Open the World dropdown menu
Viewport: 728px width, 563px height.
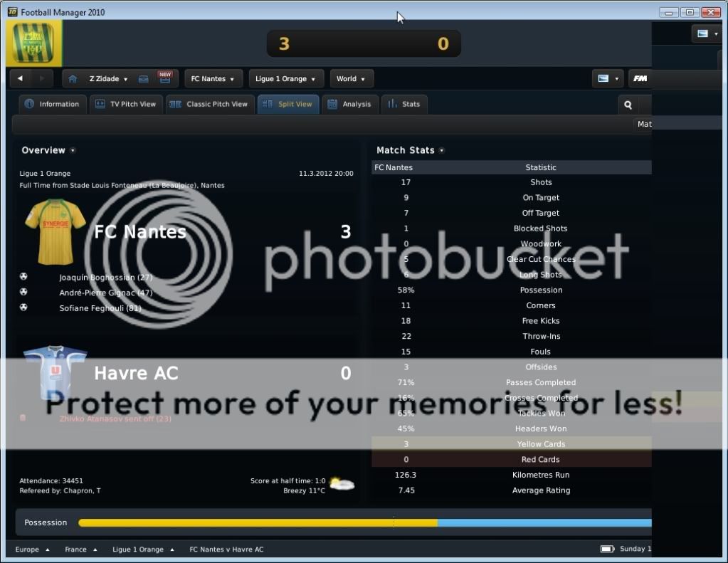(351, 79)
